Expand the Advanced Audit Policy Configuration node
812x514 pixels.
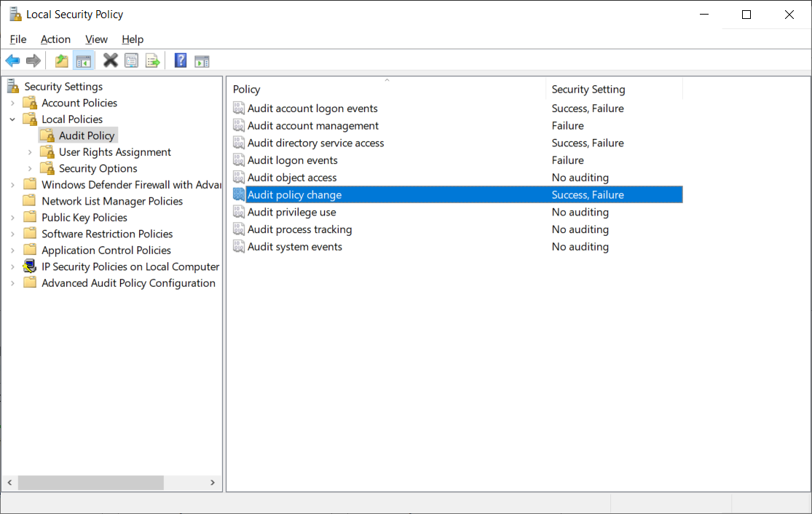click(12, 282)
